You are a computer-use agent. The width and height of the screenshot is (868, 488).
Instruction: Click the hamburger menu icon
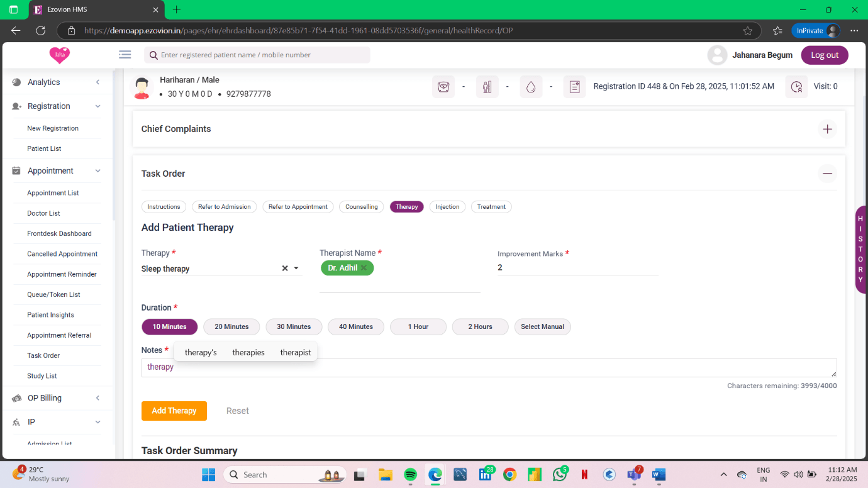(125, 55)
